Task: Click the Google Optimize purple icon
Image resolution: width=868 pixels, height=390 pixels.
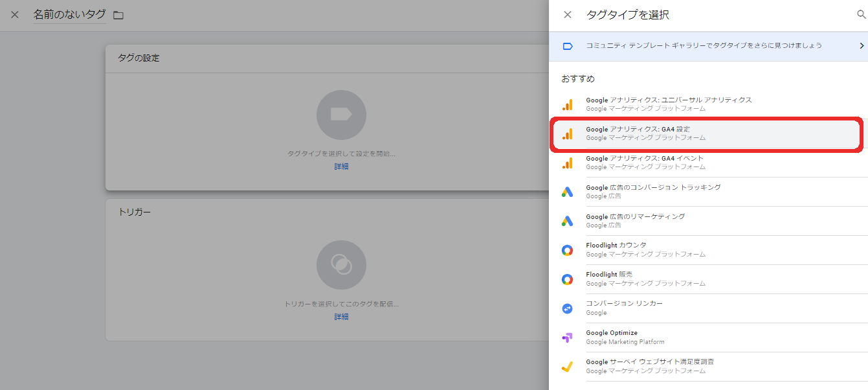Action: (x=567, y=338)
